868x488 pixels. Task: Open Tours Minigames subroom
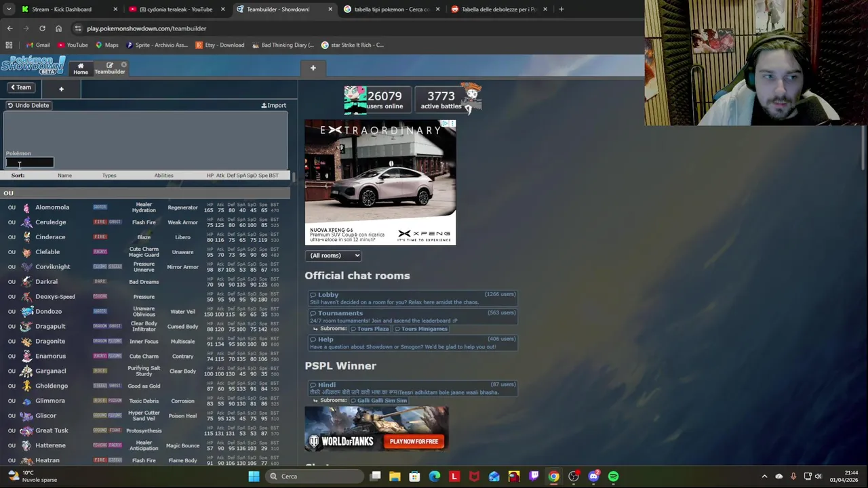(421, 329)
